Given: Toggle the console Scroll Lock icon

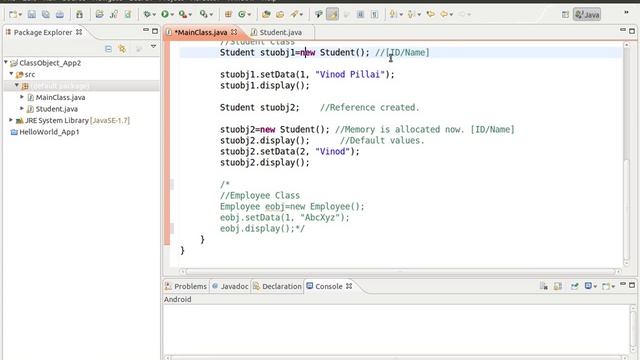Looking at the screenshot, I should [x=558, y=286].
